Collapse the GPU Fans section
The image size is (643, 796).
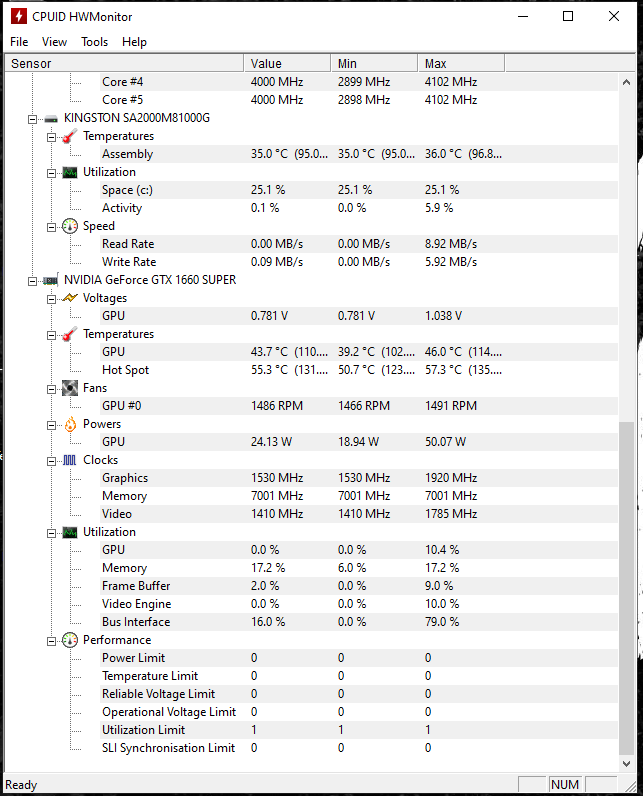pyautogui.click(x=51, y=389)
